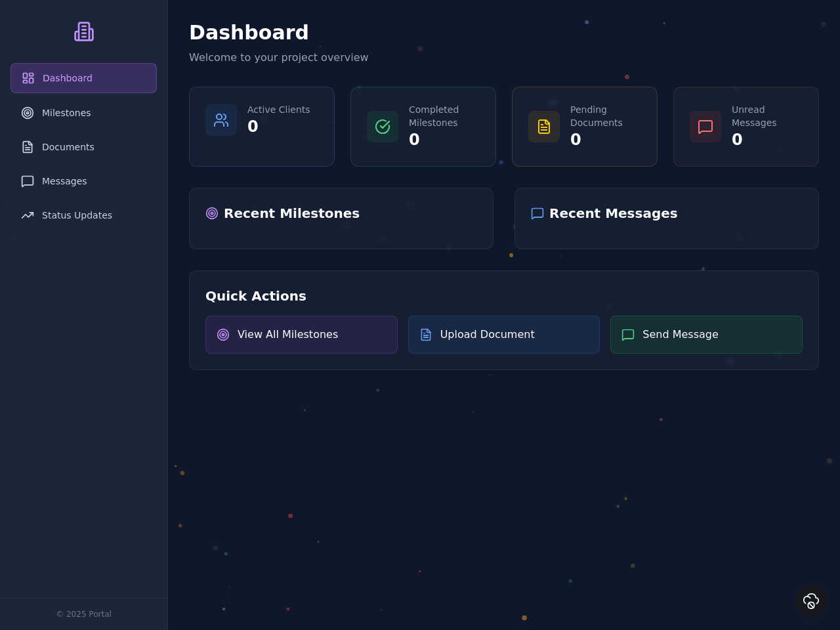Navigate to Messages in the sidebar

pyautogui.click(x=83, y=181)
